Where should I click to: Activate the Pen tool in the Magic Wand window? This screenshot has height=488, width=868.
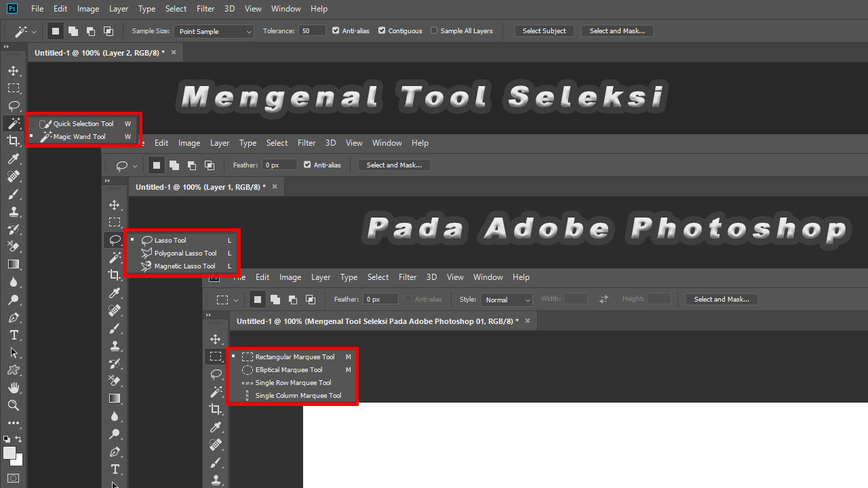pyautogui.click(x=13, y=317)
